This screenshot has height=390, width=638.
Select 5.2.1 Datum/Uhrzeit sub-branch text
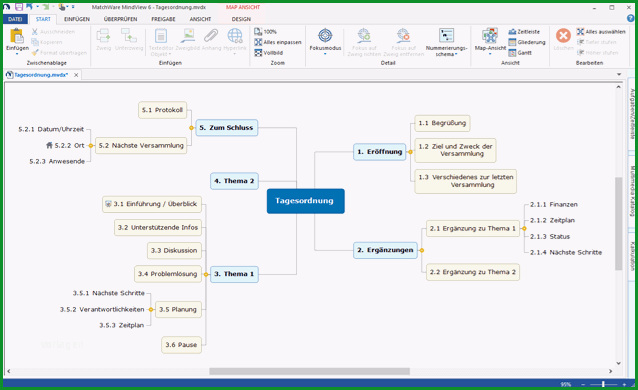pos(51,129)
